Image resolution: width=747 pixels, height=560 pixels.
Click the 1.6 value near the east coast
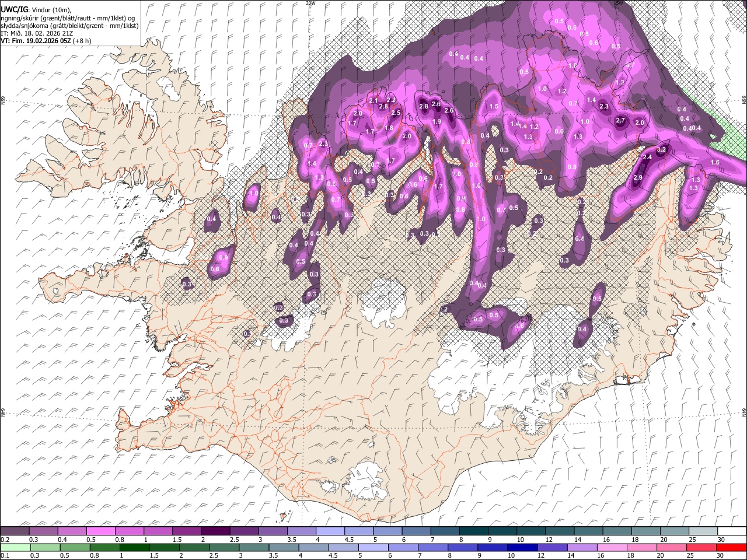tap(715, 162)
